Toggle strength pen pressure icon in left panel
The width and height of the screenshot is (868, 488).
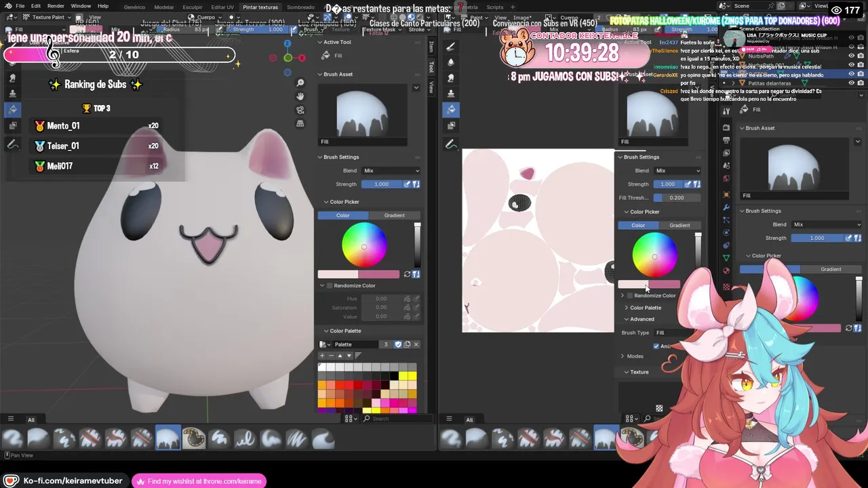point(407,184)
